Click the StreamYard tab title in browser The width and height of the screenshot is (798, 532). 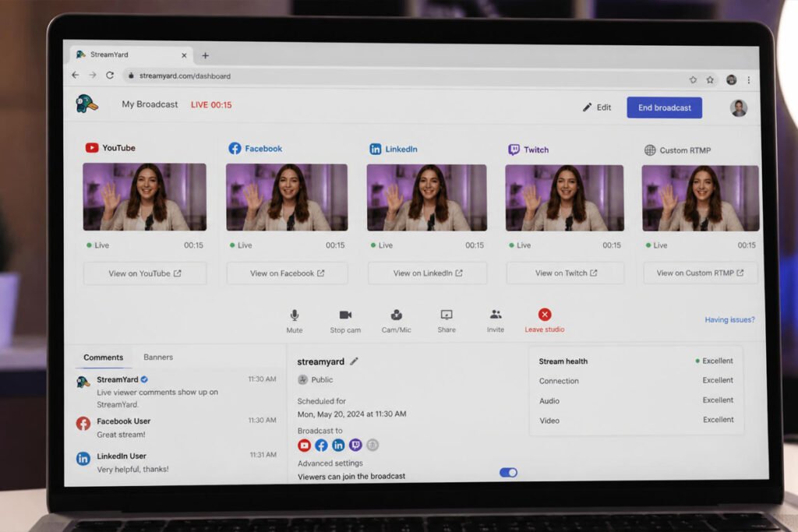click(109, 55)
